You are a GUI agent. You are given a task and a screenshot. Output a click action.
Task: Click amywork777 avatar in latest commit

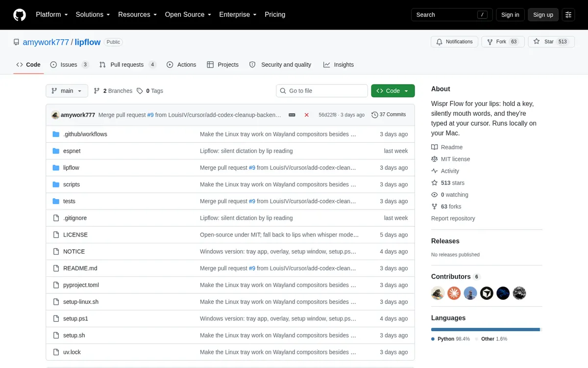click(55, 115)
